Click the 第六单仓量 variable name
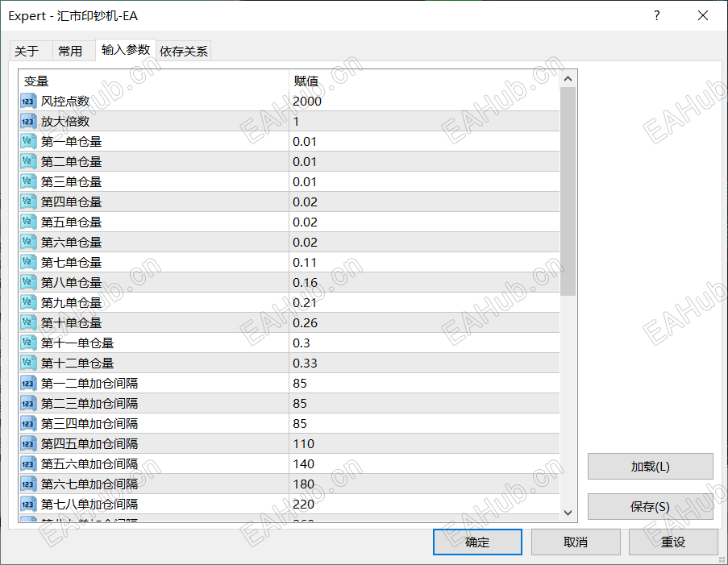Screen dimensions: 728x565 (71, 243)
